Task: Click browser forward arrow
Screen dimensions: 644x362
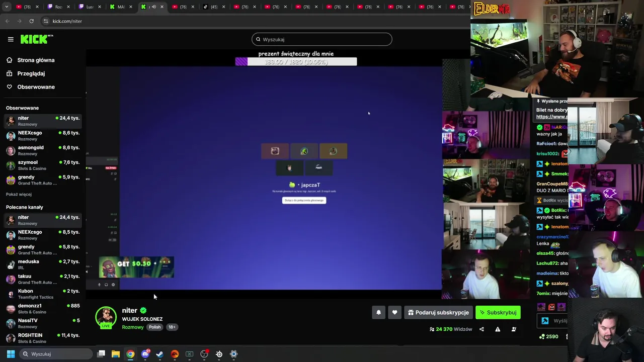Action: click(x=19, y=21)
